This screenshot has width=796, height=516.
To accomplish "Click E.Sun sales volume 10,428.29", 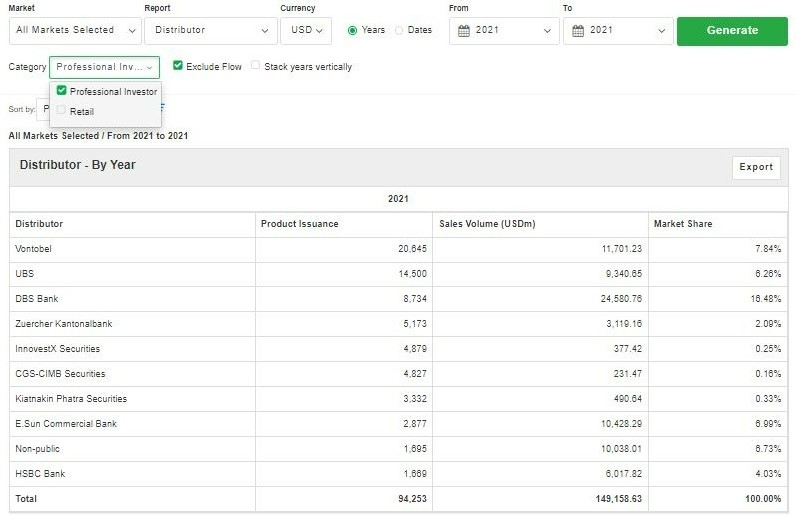I will [x=621, y=424].
